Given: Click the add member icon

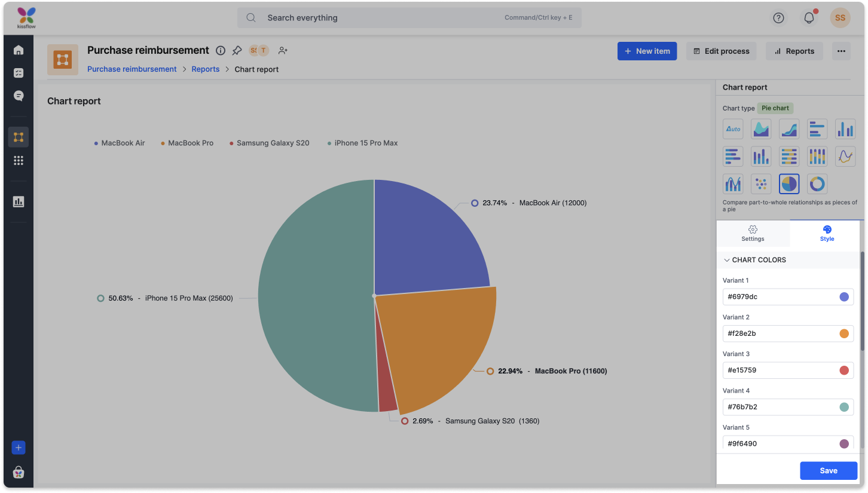Looking at the screenshot, I should [283, 51].
